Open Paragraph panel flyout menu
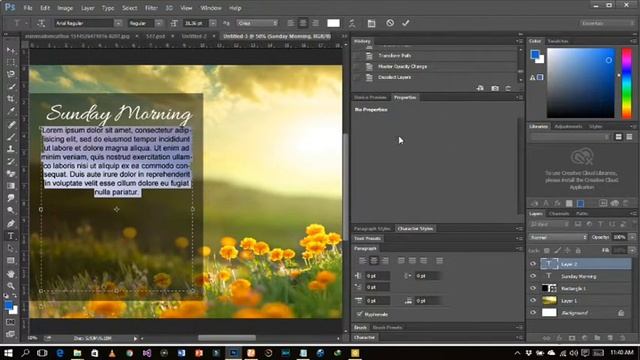 coord(519,248)
